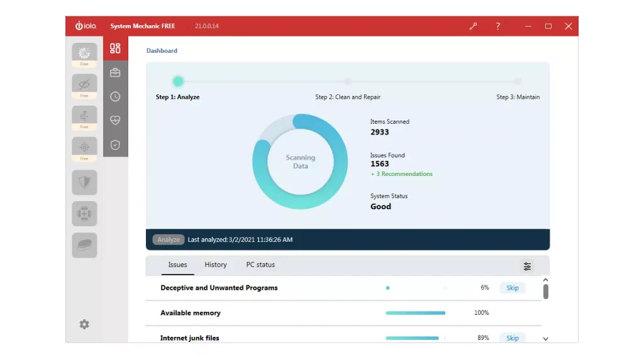Open the clock scheduling icon
This screenshot has width=644, height=362.
click(115, 96)
